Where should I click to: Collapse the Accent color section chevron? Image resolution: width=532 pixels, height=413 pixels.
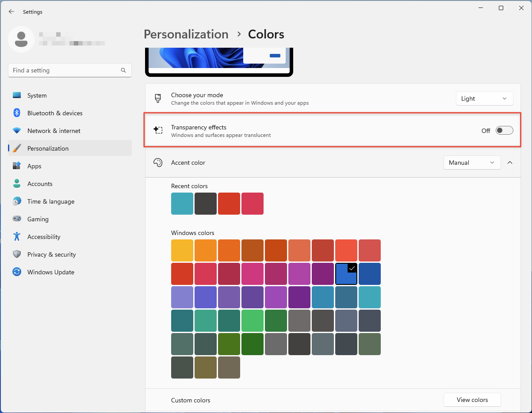pyautogui.click(x=510, y=163)
